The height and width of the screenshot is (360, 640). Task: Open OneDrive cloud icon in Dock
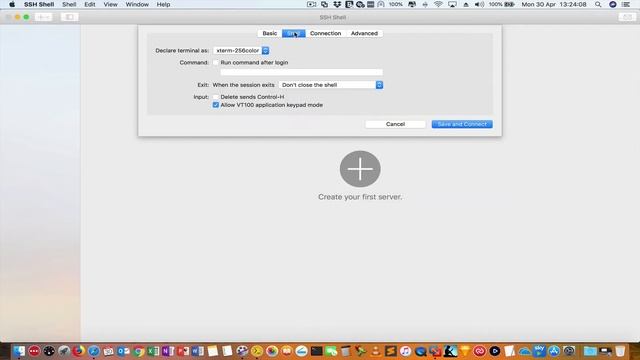(524, 351)
